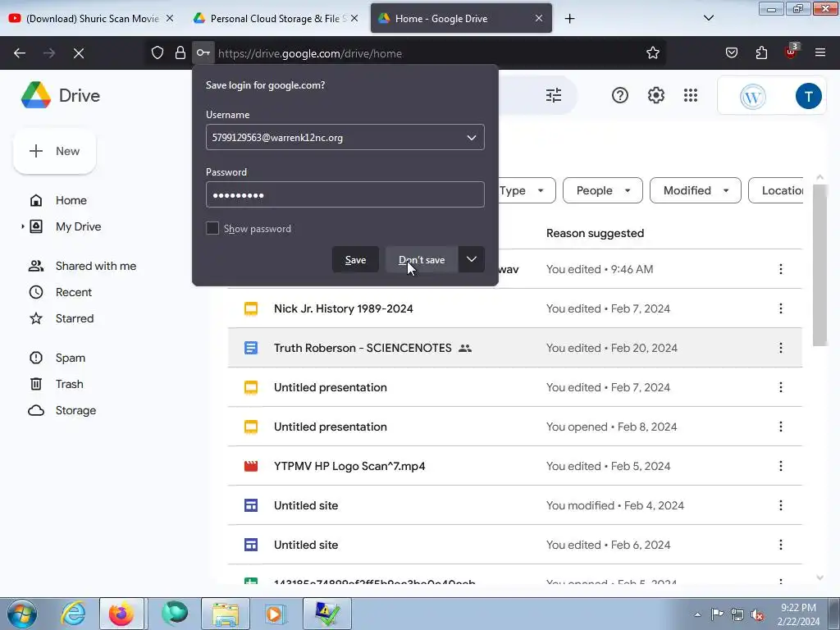Click the Don't save button
Image resolution: width=840 pixels, height=630 pixels.
tap(422, 259)
